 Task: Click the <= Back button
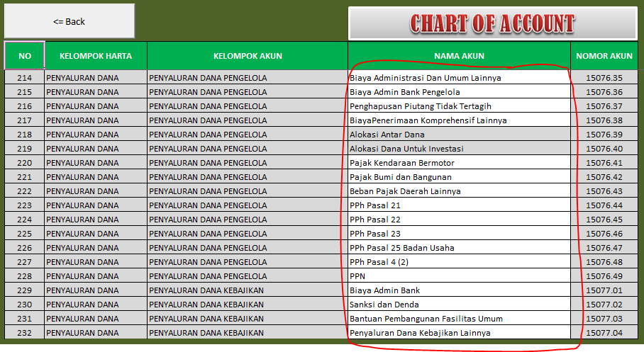pyautogui.click(x=70, y=21)
